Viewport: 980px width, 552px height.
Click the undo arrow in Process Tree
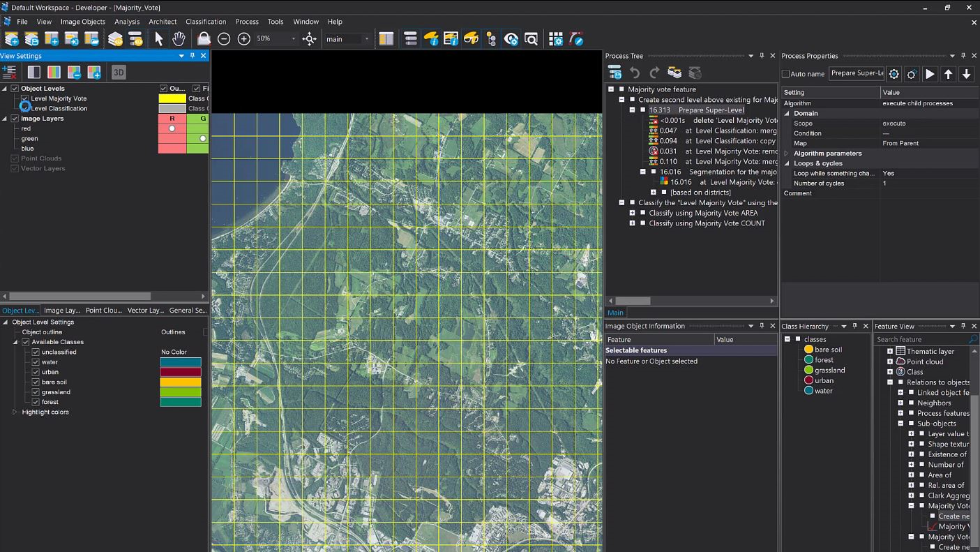pyautogui.click(x=635, y=73)
